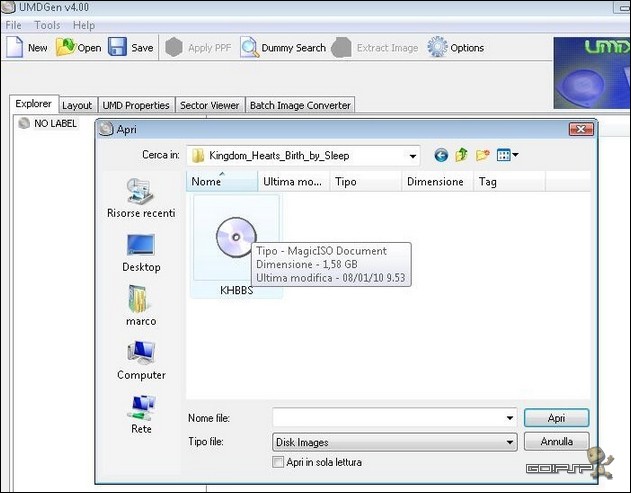631x493 pixels.
Task: Go up one folder level icon
Action: [x=462, y=155]
